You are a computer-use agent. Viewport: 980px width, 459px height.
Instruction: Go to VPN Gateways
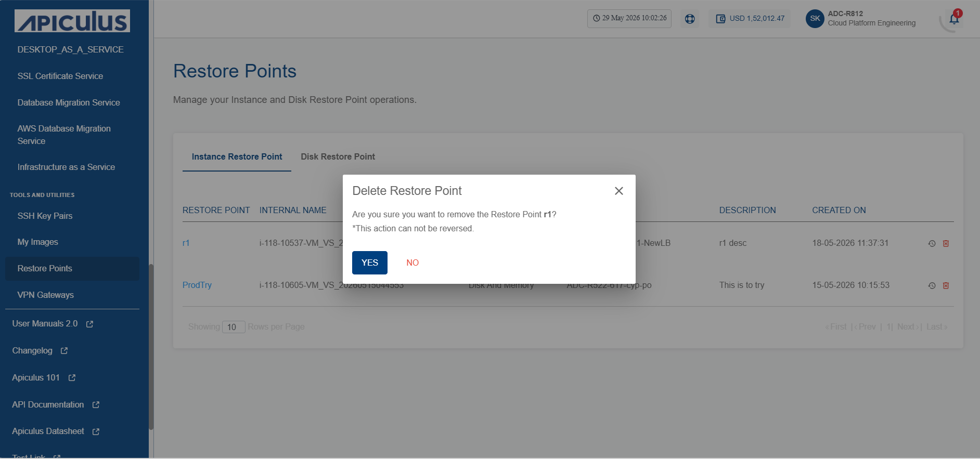(45, 295)
